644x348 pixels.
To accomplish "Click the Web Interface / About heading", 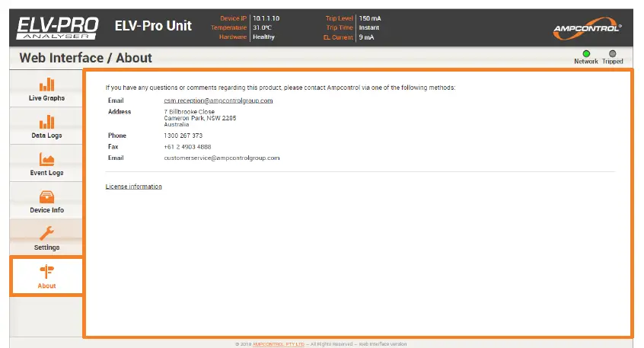I will 86,58.
